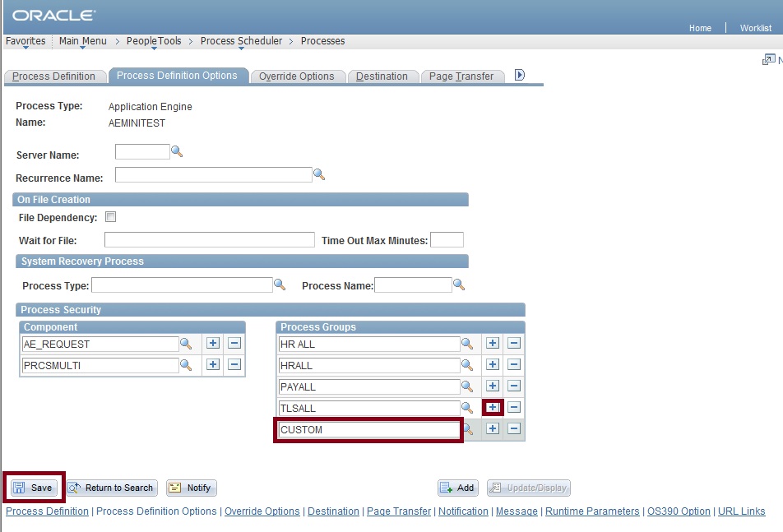Click Return to Search button

click(112, 488)
